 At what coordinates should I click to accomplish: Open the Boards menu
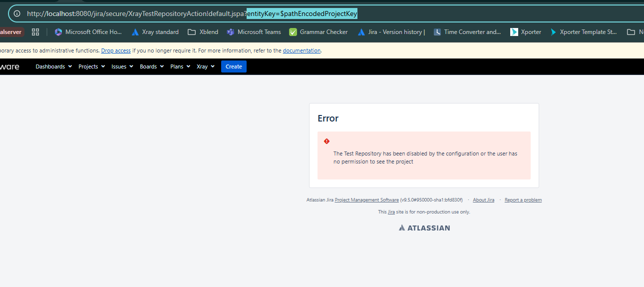coord(152,66)
